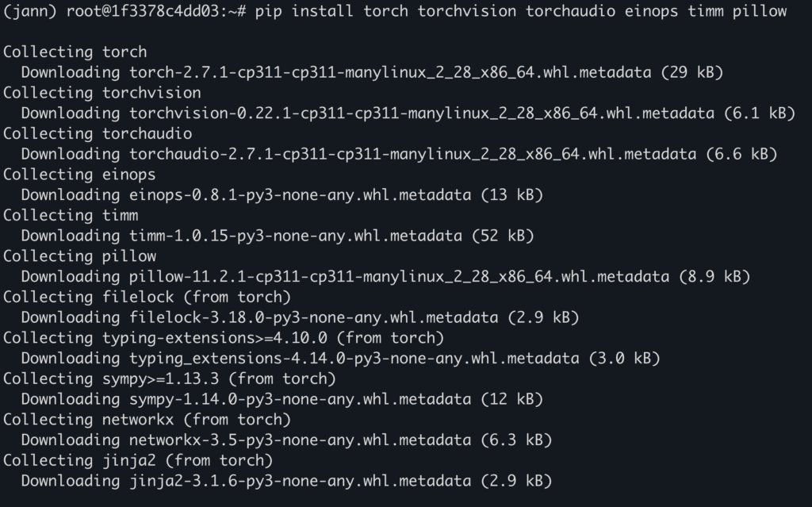Click the "Collecting einops" line
Image resolution: width=812 pixels, height=507 pixels.
[x=79, y=175]
